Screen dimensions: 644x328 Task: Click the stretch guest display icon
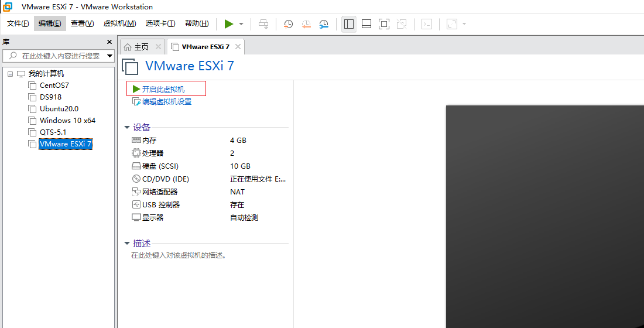[452, 24]
